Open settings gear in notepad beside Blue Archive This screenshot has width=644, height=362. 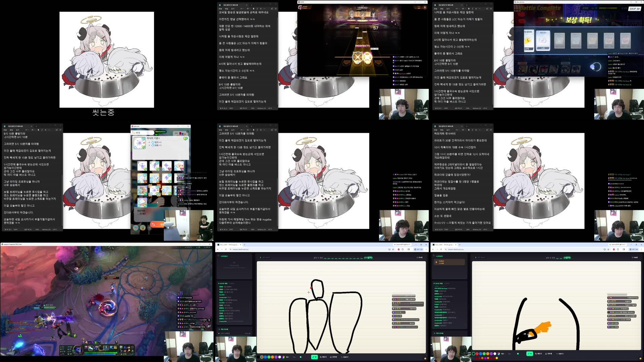[x=491, y=9]
